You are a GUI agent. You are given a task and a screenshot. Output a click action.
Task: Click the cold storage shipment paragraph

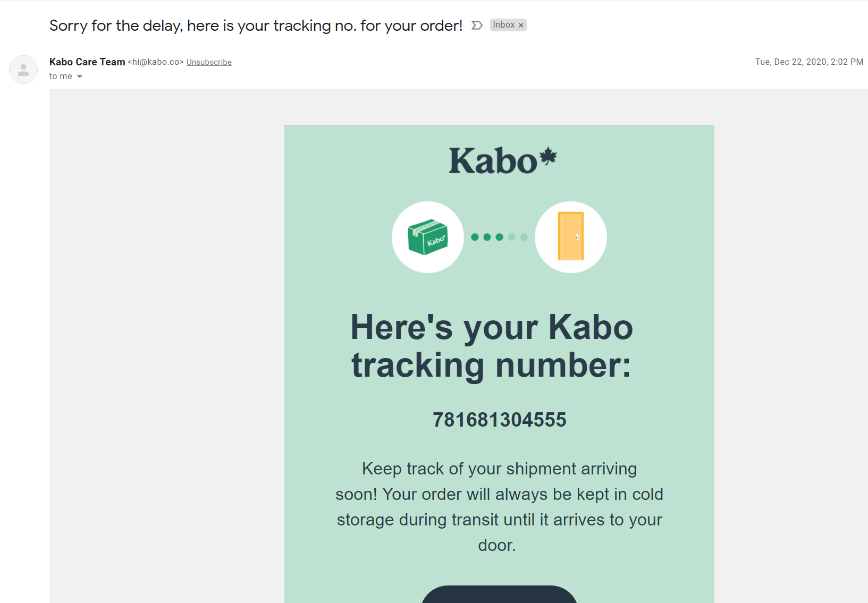click(x=499, y=507)
